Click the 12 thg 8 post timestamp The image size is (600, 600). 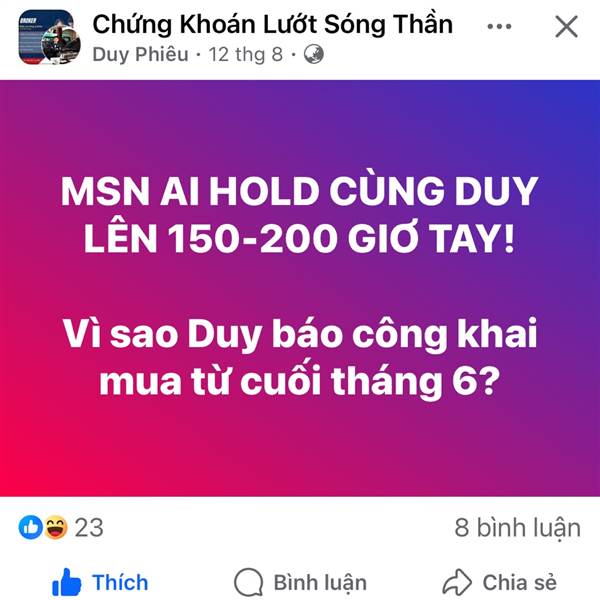245,54
